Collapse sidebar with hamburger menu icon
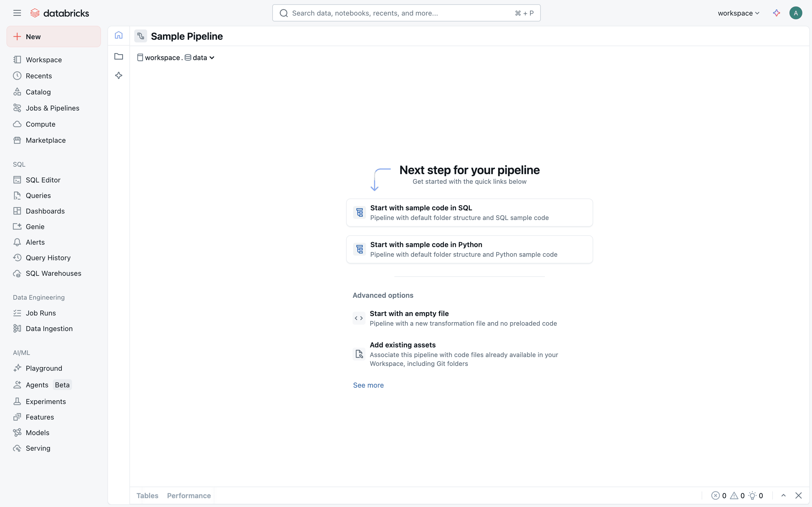The width and height of the screenshot is (812, 507). click(x=17, y=13)
